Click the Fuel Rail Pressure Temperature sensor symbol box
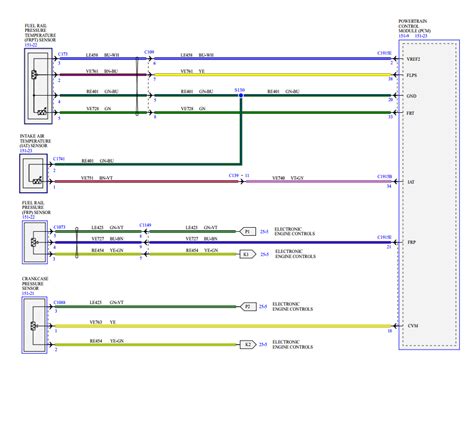 tap(38, 86)
